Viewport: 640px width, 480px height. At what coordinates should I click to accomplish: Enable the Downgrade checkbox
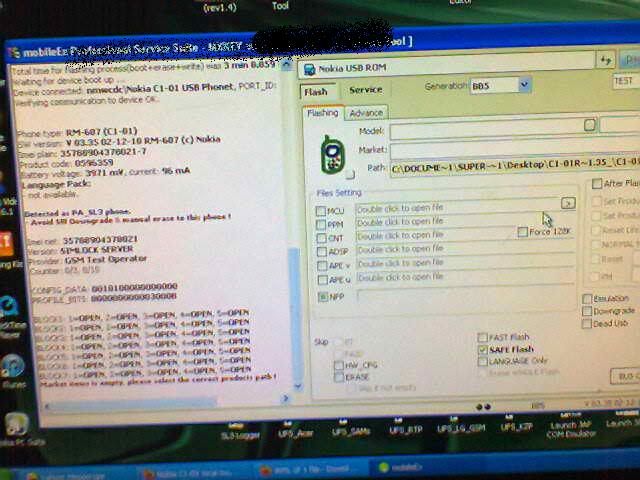(x=587, y=311)
